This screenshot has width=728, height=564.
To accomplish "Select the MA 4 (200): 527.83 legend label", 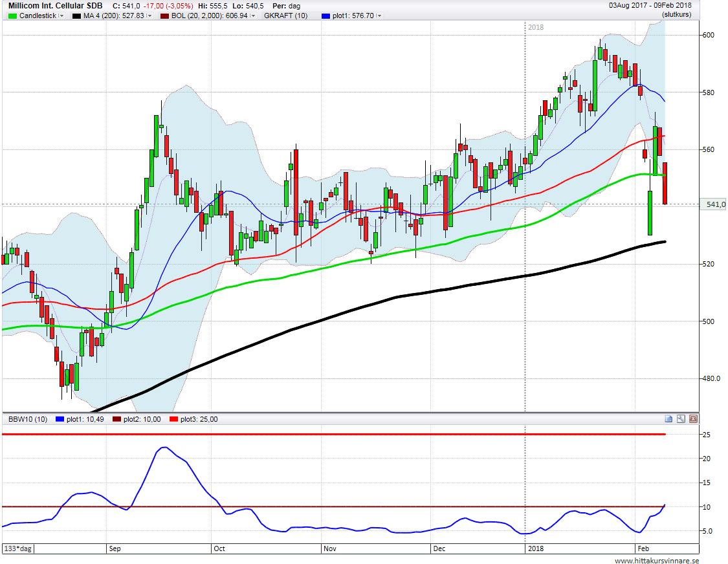I will pos(114,16).
